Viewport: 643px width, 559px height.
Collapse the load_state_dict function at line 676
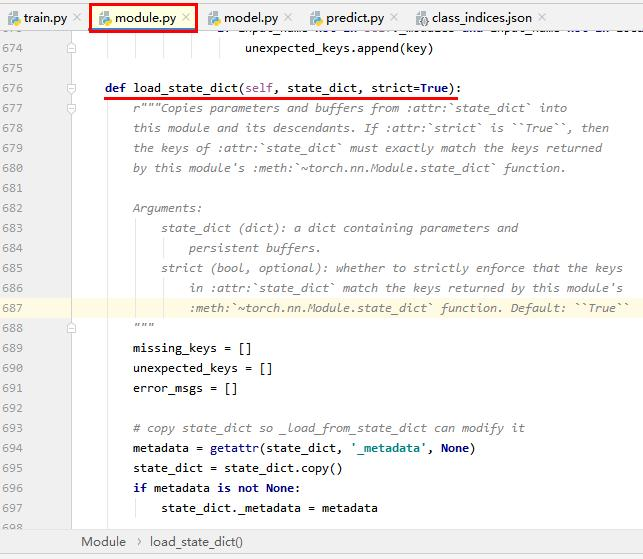point(71,88)
